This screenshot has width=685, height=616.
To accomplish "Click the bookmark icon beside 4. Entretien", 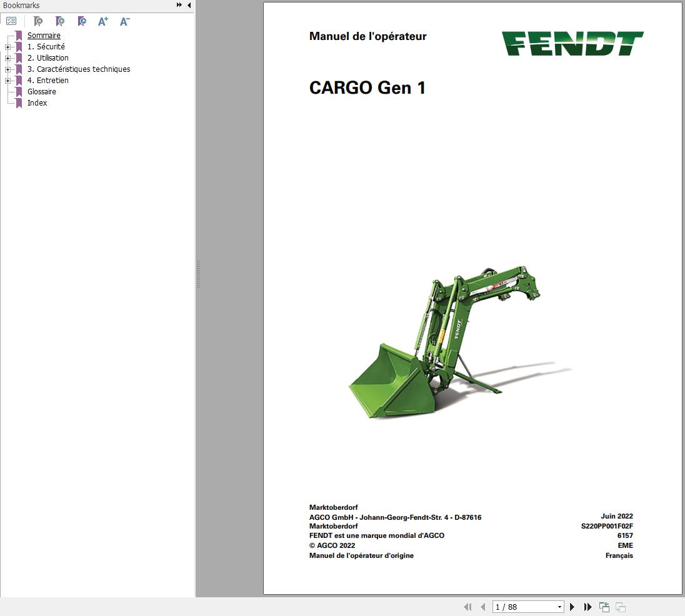I will pyautogui.click(x=19, y=81).
